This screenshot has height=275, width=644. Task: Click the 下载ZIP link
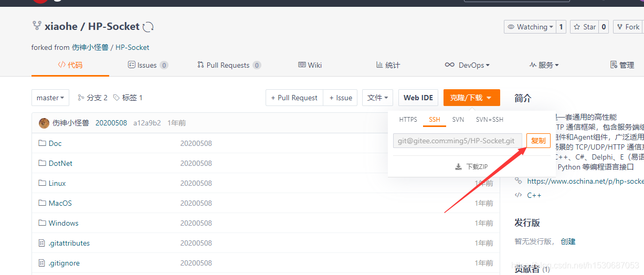pyautogui.click(x=471, y=167)
